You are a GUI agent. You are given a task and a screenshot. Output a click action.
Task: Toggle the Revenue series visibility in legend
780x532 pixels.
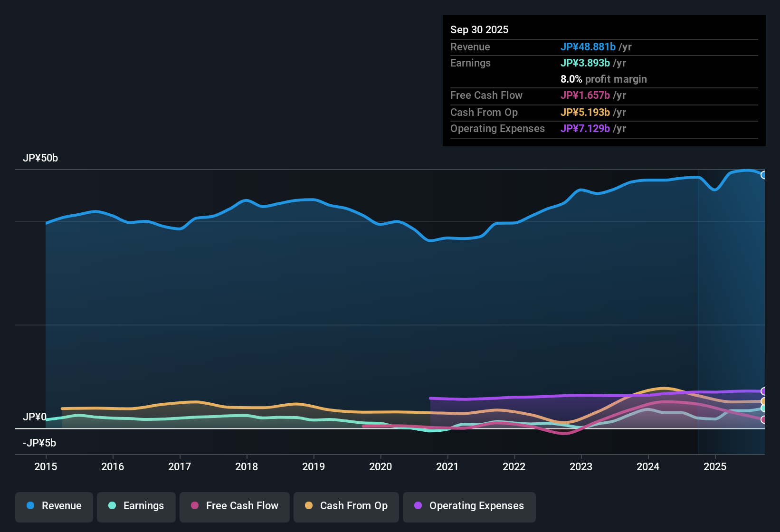click(54, 506)
